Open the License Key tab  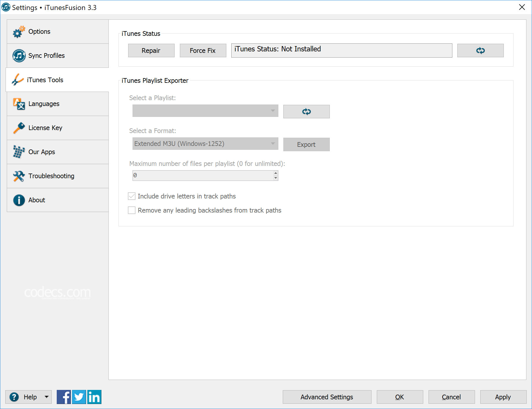coord(58,128)
